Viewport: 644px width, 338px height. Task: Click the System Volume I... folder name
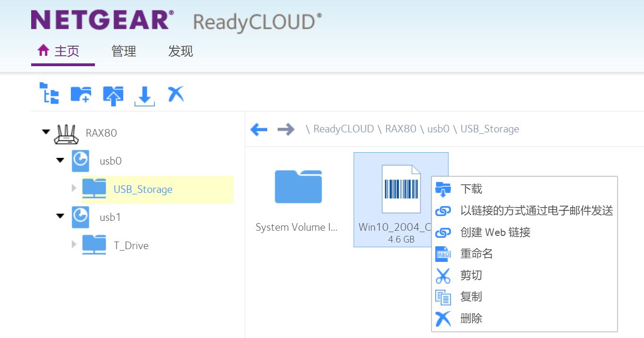[297, 227]
